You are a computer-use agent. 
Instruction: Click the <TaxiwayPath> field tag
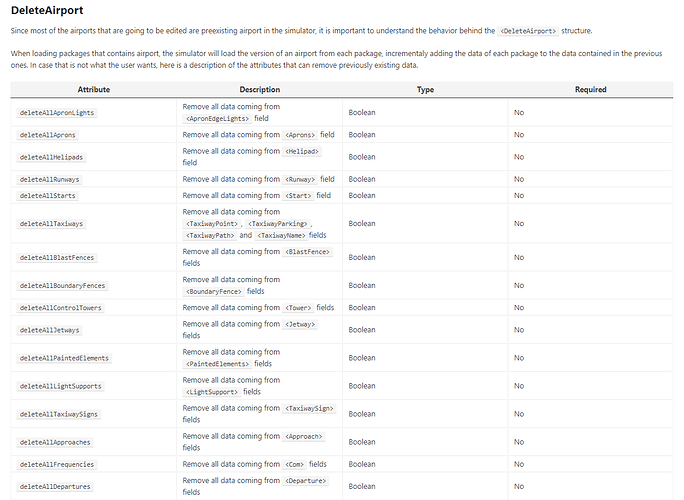pos(210,236)
